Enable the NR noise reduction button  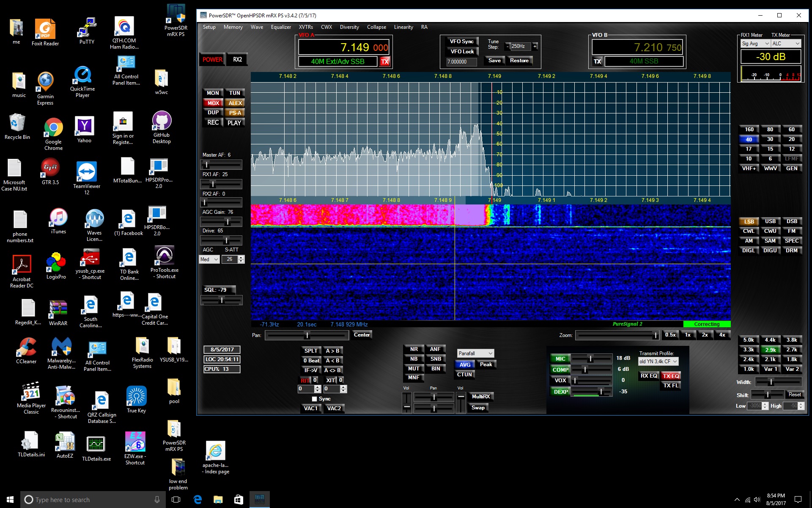click(x=414, y=349)
